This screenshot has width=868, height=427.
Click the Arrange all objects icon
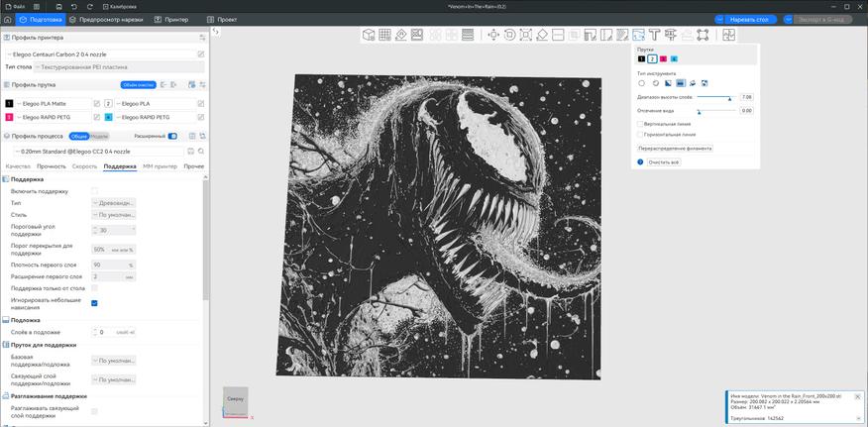click(417, 36)
